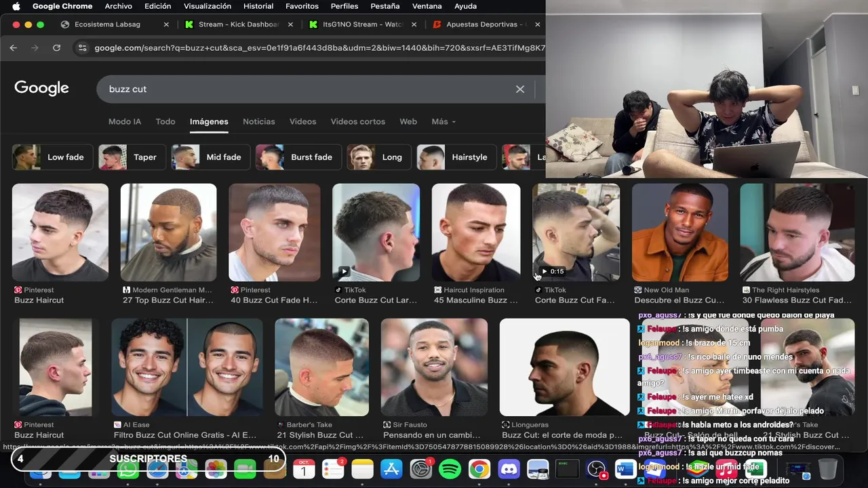Clear the buzz cut search text
868x488 pixels.
(x=520, y=89)
